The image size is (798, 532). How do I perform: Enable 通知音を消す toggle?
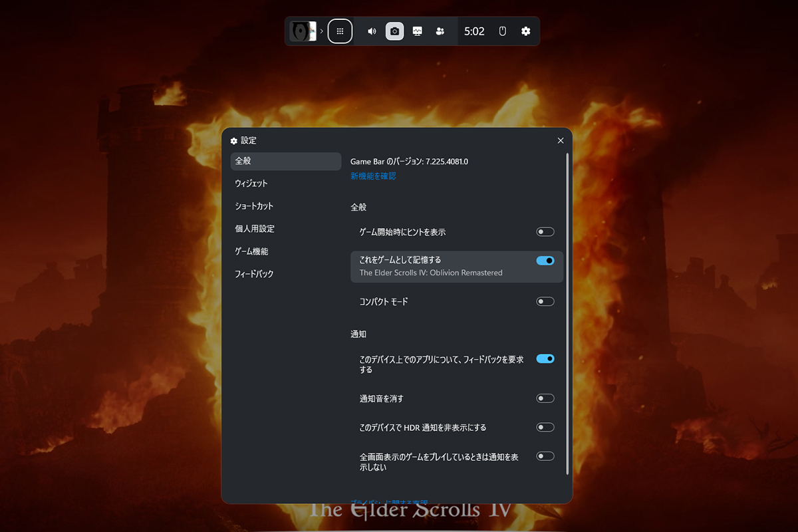coord(545,398)
